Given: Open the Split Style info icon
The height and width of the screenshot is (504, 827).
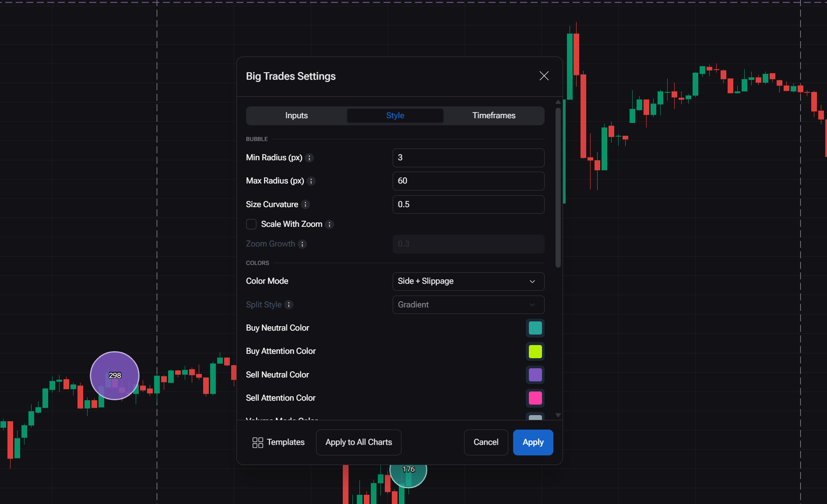Looking at the screenshot, I should [x=289, y=305].
